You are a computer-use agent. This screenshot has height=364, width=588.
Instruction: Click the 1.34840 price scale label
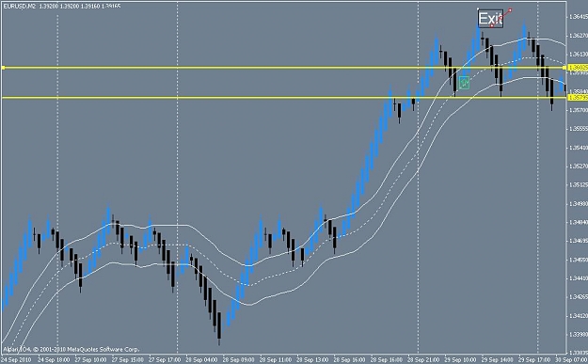(579, 222)
